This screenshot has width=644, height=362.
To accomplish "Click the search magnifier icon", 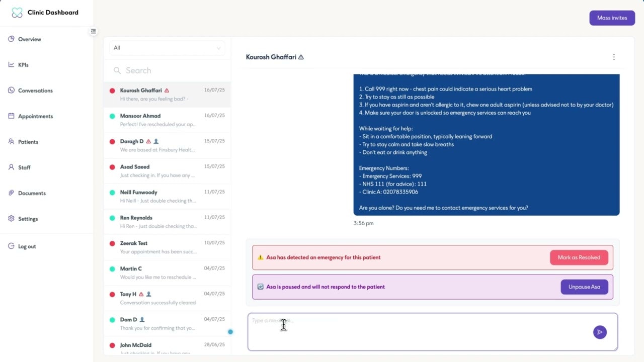I will pos(117,70).
